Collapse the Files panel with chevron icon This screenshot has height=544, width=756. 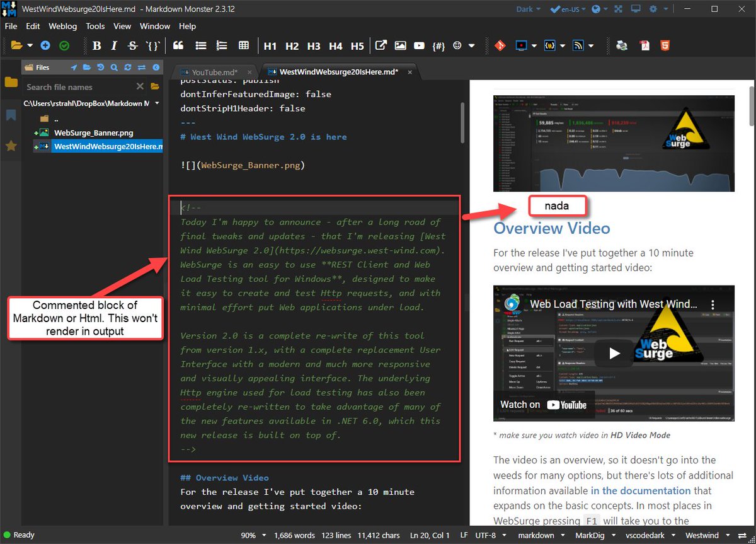pos(155,67)
